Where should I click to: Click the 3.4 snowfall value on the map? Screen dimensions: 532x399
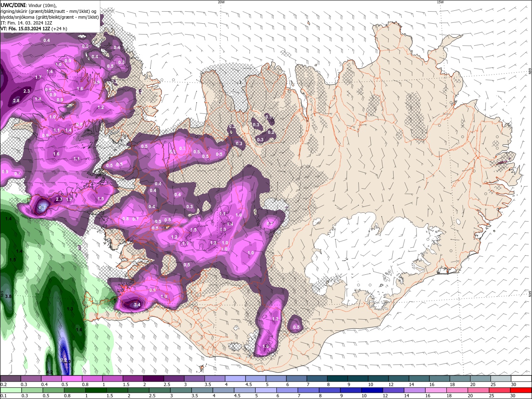tap(138, 305)
